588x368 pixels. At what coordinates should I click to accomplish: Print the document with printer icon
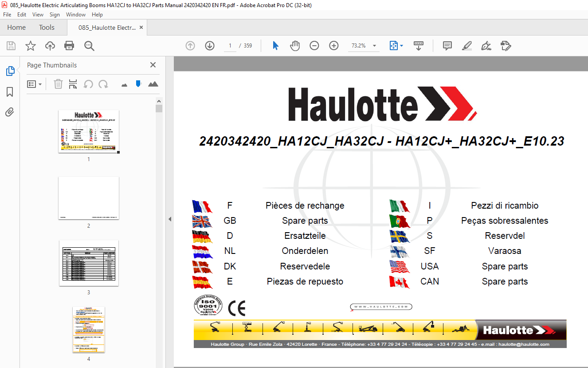coord(69,46)
